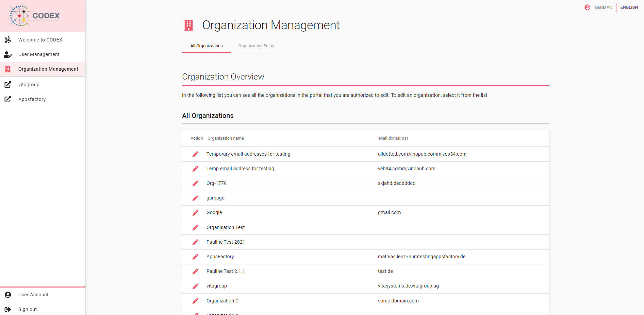The width and height of the screenshot is (644, 315).
Task: Click pencil icon for Organization C
Action: coord(195,301)
